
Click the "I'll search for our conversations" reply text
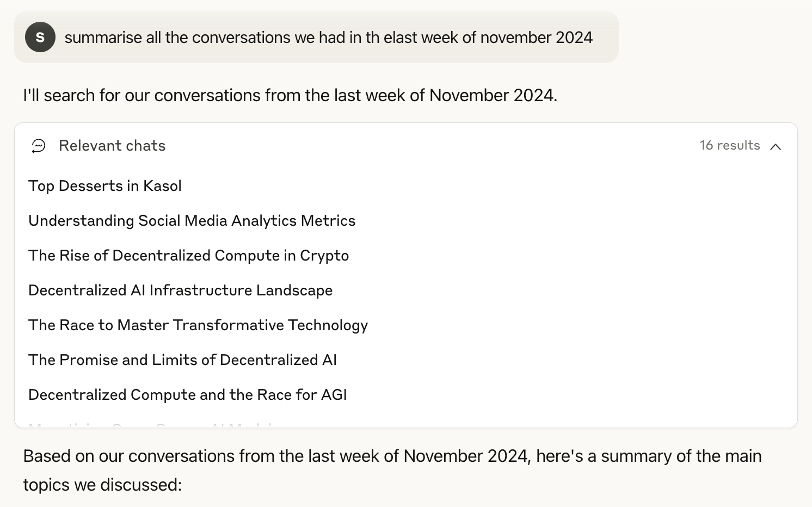[x=290, y=95]
